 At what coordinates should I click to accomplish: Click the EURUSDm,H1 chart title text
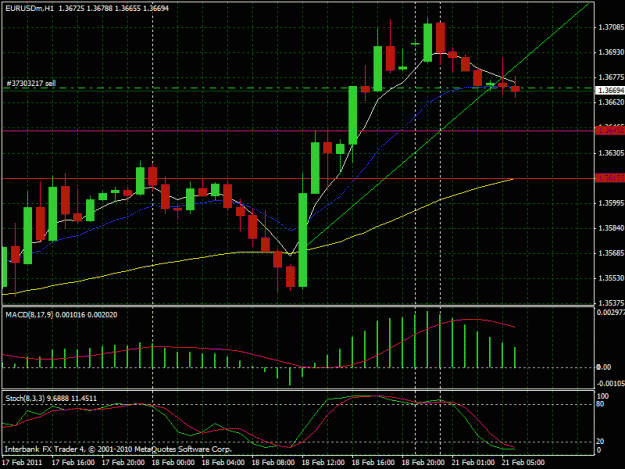pos(29,8)
